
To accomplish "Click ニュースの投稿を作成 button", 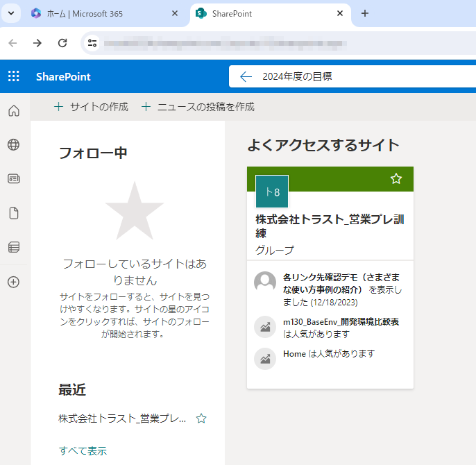I will (x=198, y=107).
